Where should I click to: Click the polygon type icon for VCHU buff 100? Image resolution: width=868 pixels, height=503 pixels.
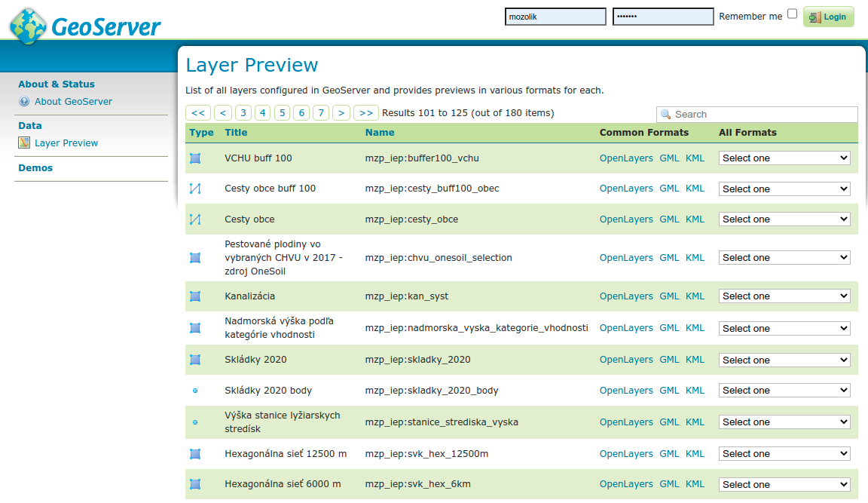[195, 158]
